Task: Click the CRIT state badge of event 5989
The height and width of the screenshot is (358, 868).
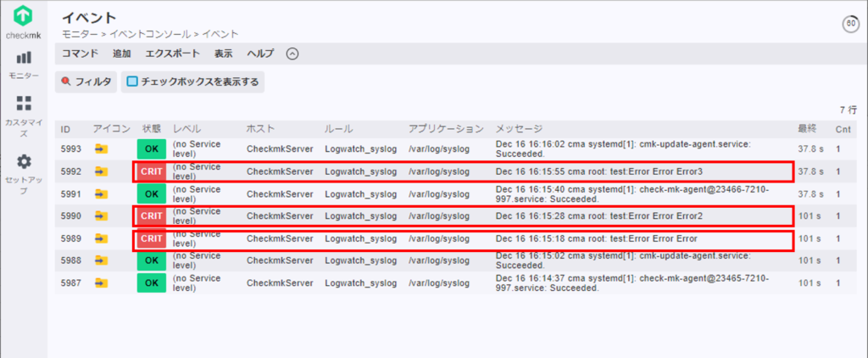Action: [x=151, y=239]
